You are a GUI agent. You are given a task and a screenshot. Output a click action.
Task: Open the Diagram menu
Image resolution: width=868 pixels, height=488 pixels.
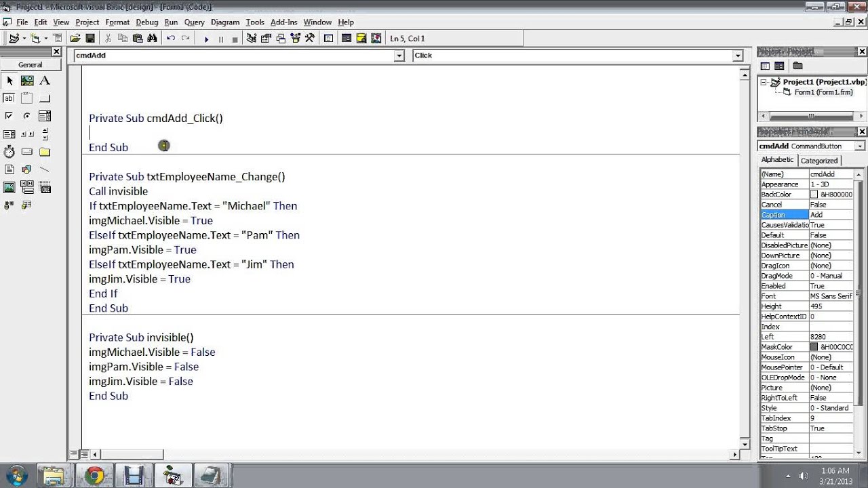[225, 22]
